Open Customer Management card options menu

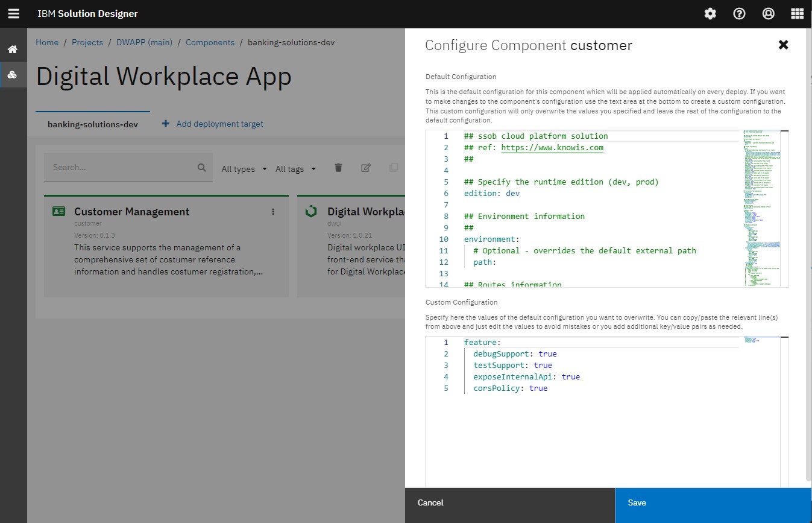[x=273, y=212]
